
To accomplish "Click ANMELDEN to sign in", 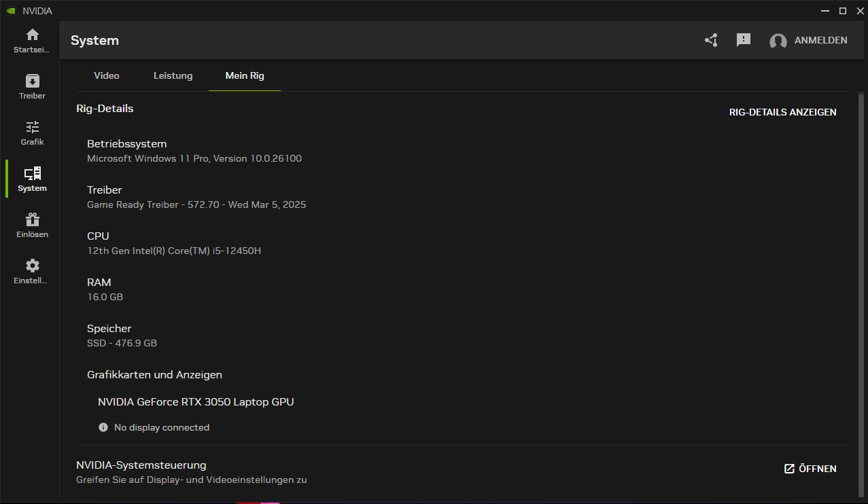I will [821, 41].
